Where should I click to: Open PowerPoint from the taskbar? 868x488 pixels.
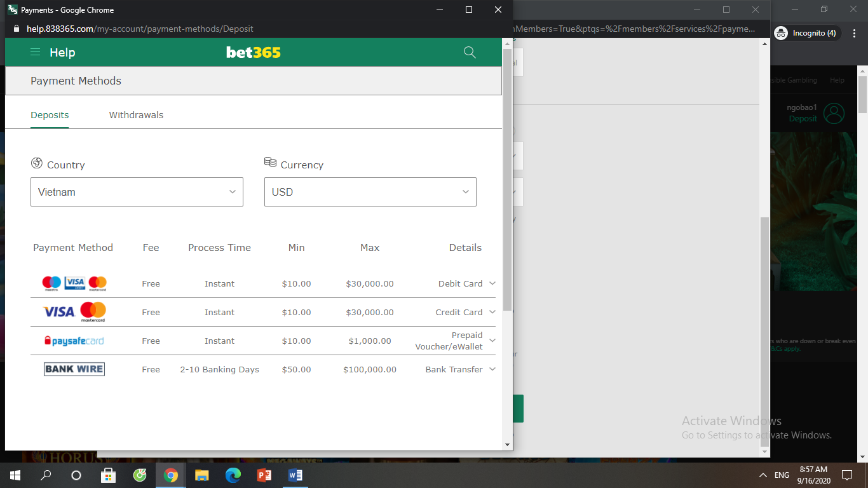click(264, 475)
